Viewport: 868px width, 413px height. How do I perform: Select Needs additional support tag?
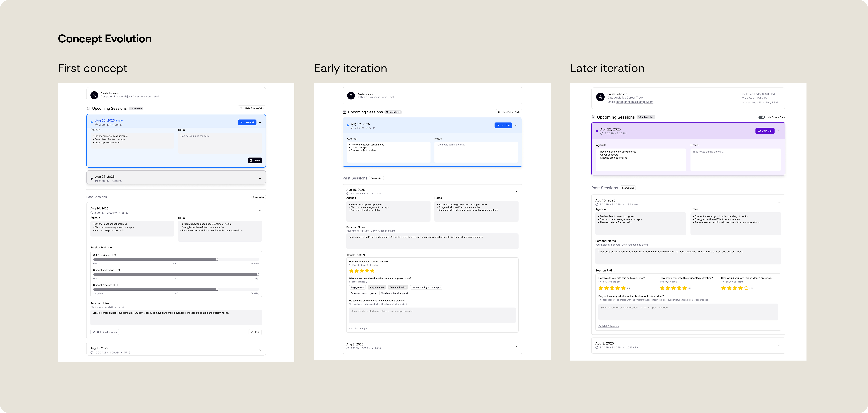(x=394, y=293)
